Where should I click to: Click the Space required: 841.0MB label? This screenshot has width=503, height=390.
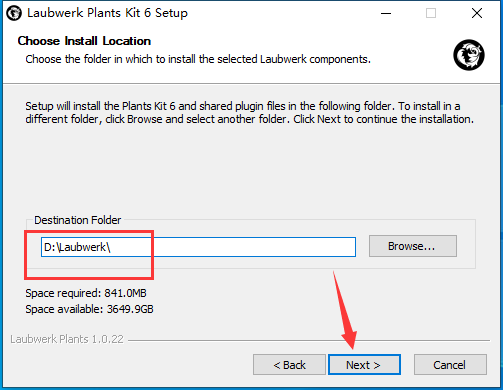(x=86, y=293)
